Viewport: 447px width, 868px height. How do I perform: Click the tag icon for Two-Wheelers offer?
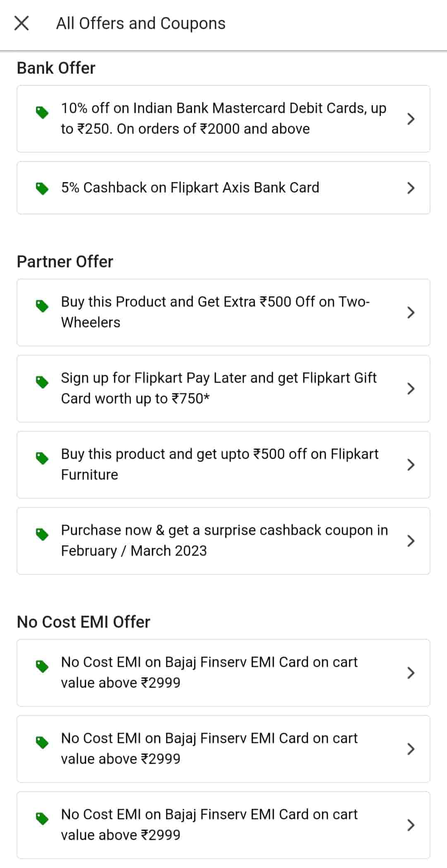[42, 306]
